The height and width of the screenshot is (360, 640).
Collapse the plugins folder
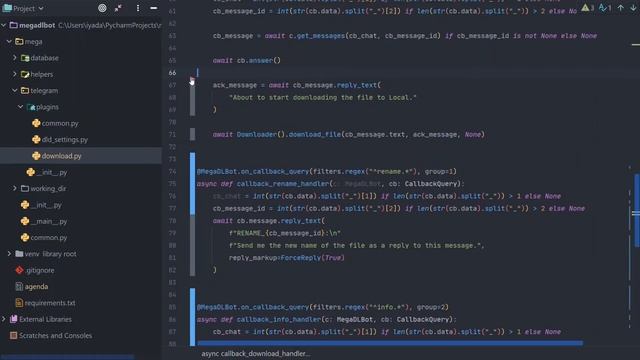pyautogui.click(x=20, y=107)
